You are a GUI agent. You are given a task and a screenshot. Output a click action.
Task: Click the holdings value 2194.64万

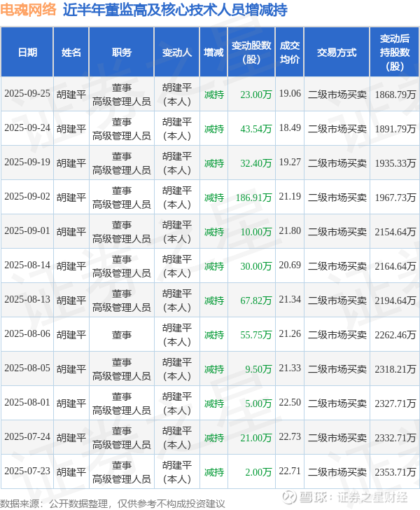pyautogui.click(x=395, y=301)
